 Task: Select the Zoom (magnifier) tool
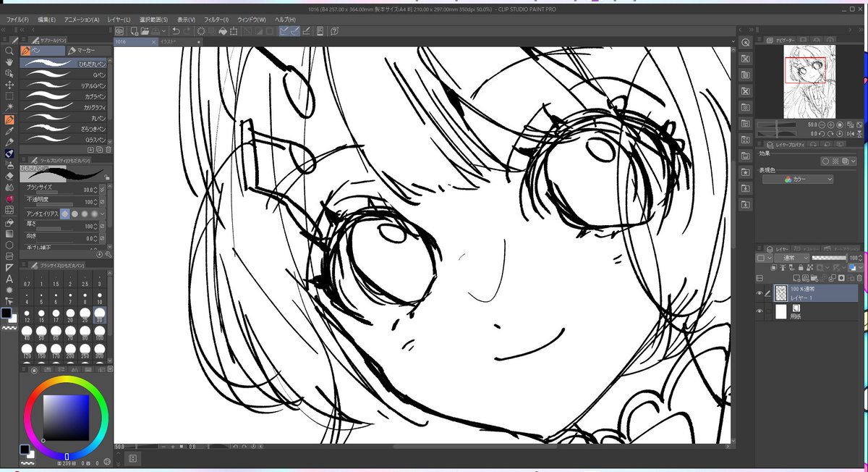pos(9,51)
